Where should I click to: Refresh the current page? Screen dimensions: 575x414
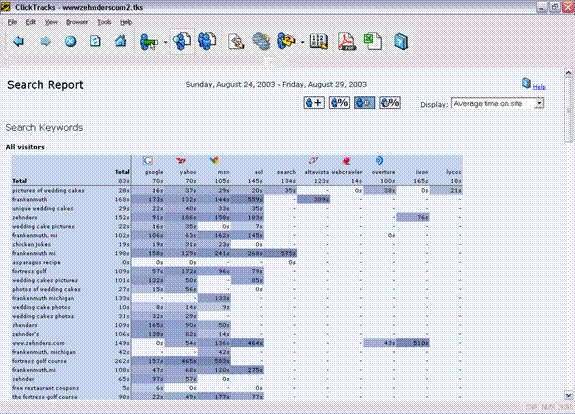[x=95, y=41]
